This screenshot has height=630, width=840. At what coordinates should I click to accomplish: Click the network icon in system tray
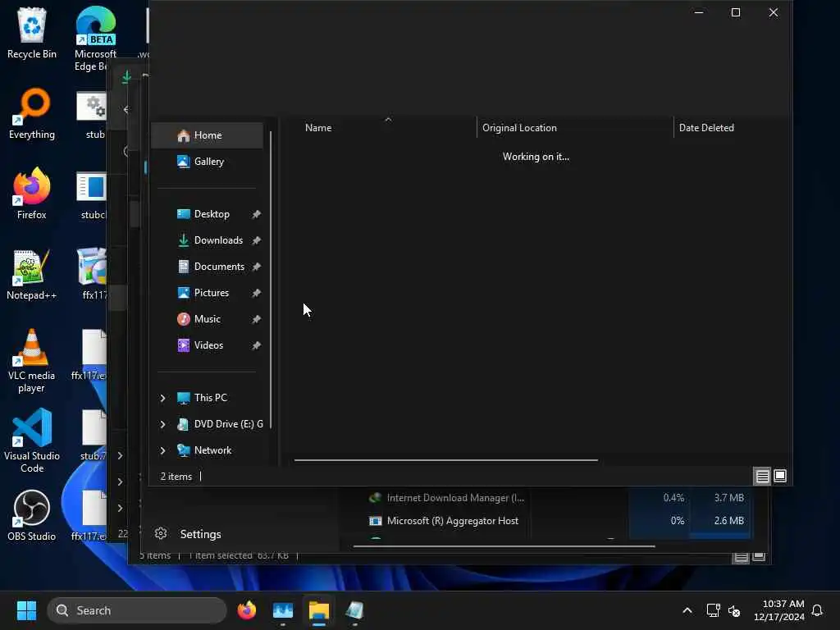click(713, 610)
